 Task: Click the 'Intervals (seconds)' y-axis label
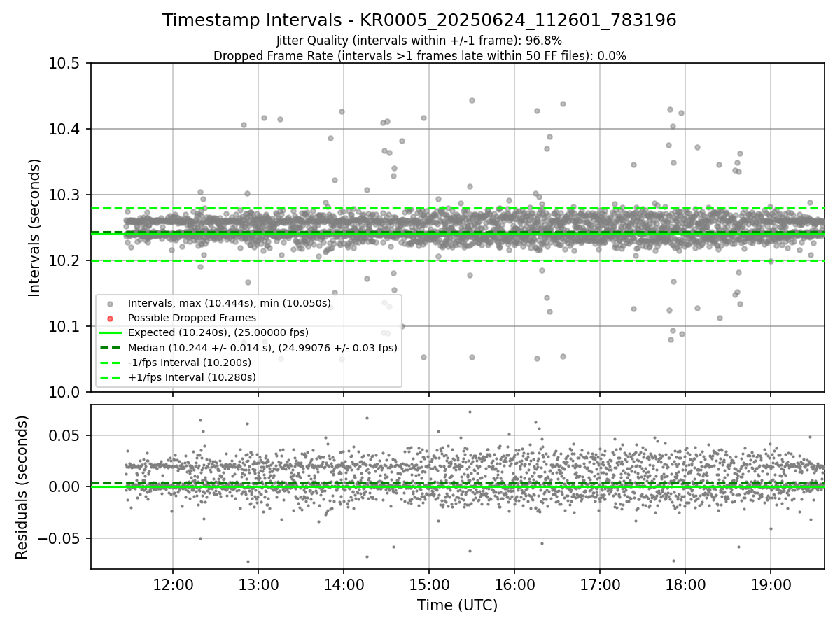click(x=35, y=227)
